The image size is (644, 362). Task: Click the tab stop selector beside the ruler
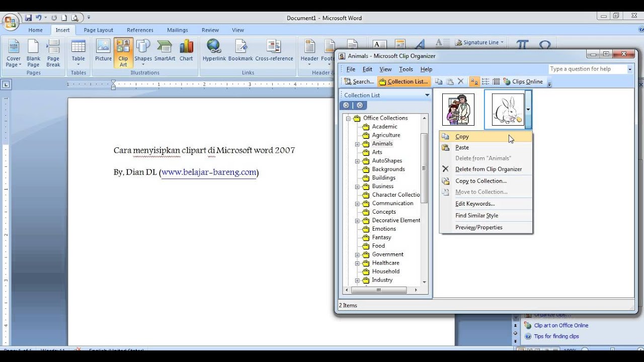point(6,84)
